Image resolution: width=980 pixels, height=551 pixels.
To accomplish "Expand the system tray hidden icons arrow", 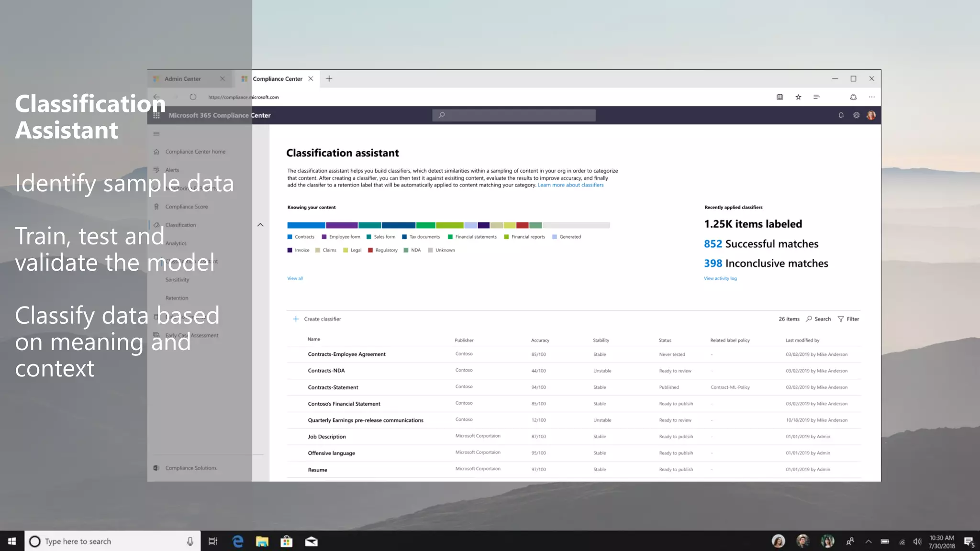I will pyautogui.click(x=869, y=541).
